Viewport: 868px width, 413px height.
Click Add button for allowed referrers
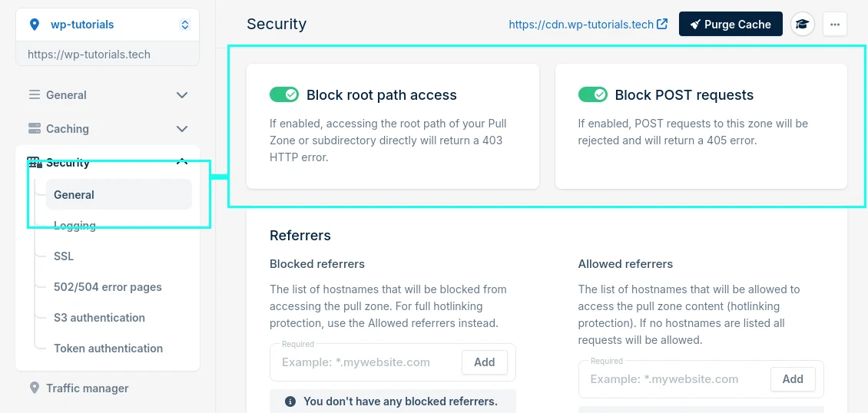point(792,379)
